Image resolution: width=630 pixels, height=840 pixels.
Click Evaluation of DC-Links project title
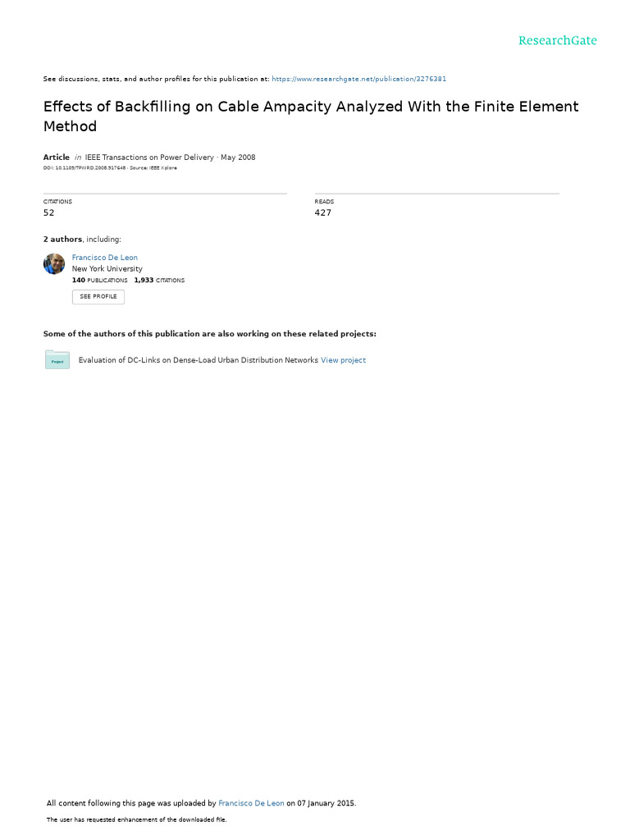pos(199,360)
